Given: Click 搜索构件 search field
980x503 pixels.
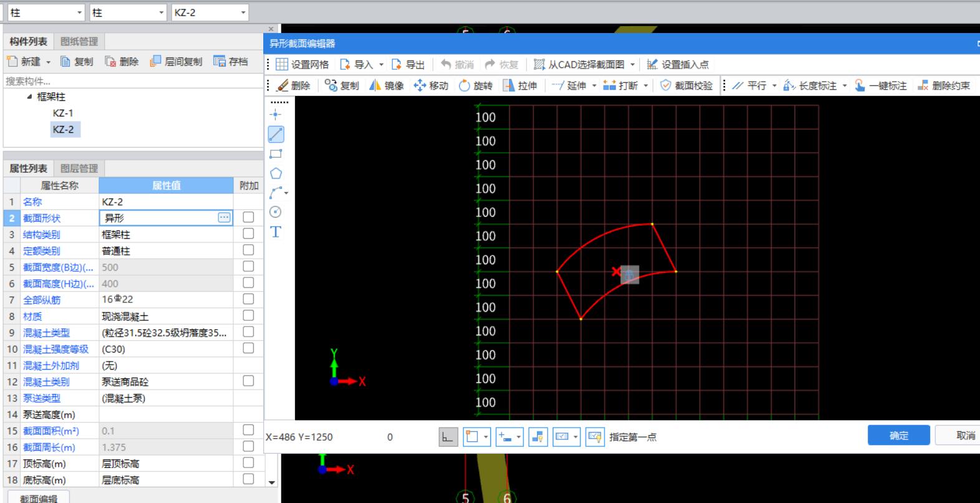Looking at the screenshot, I should pyautogui.click(x=133, y=81).
